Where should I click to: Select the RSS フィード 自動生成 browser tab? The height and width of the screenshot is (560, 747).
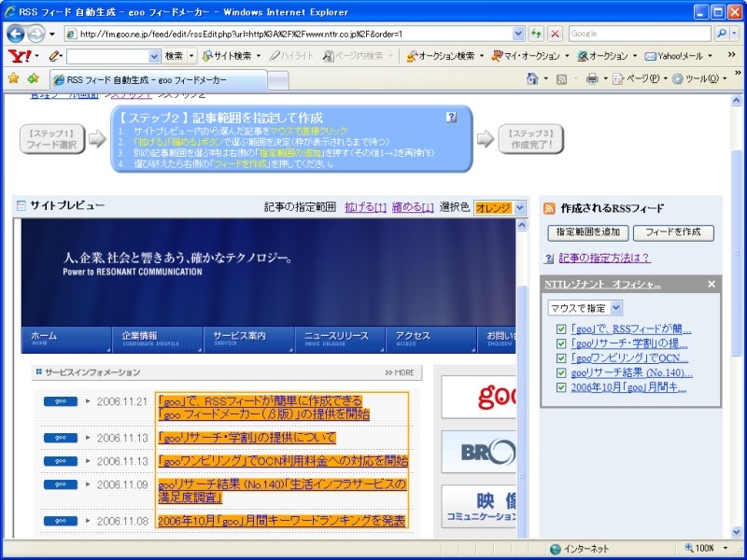pos(159,80)
